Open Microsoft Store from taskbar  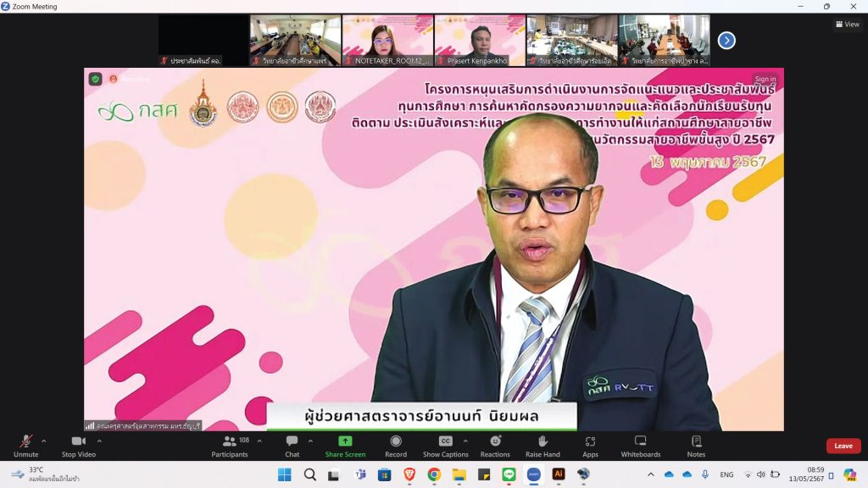(384, 474)
